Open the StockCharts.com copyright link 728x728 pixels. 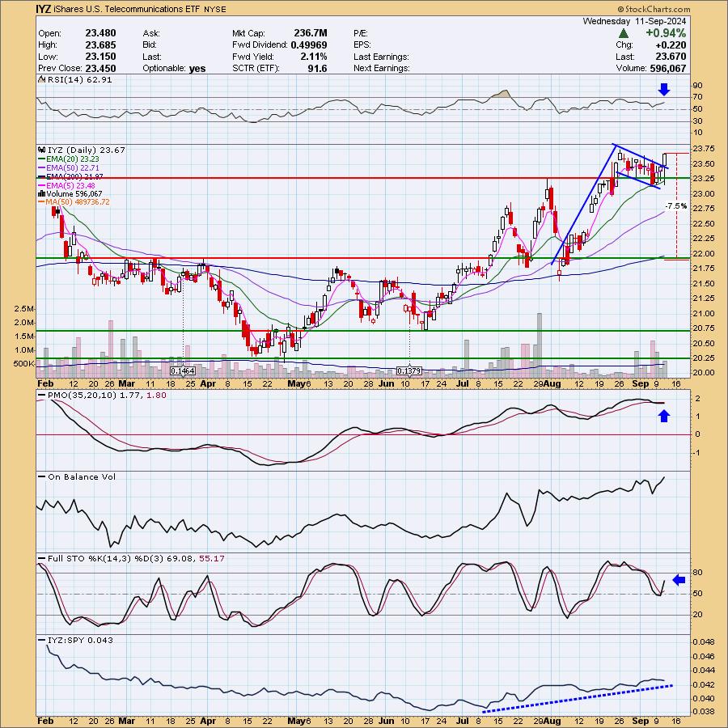tap(654, 9)
